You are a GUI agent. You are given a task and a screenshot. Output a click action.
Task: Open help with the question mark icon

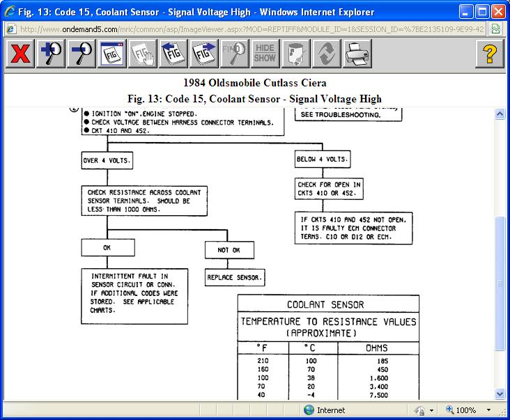490,54
